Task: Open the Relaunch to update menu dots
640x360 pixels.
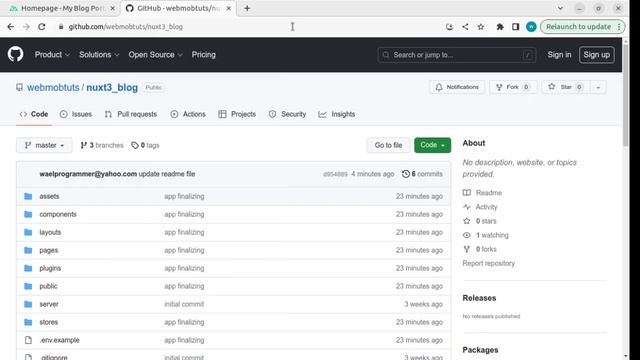Action: click(619, 27)
